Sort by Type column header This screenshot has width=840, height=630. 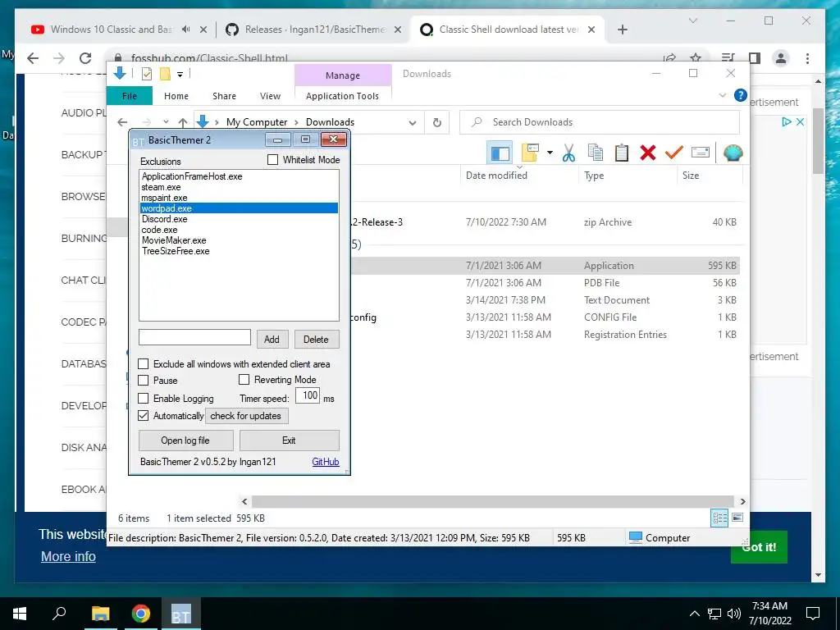point(628,176)
